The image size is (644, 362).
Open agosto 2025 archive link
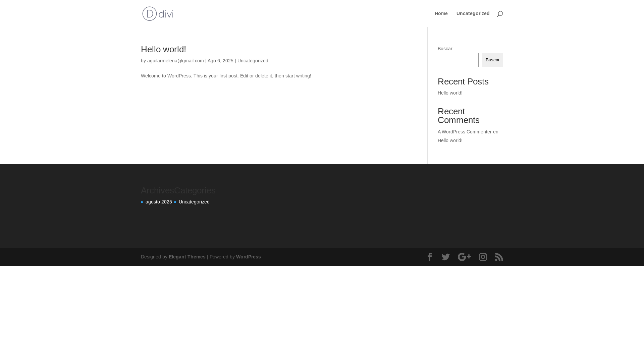tap(159, 202)
